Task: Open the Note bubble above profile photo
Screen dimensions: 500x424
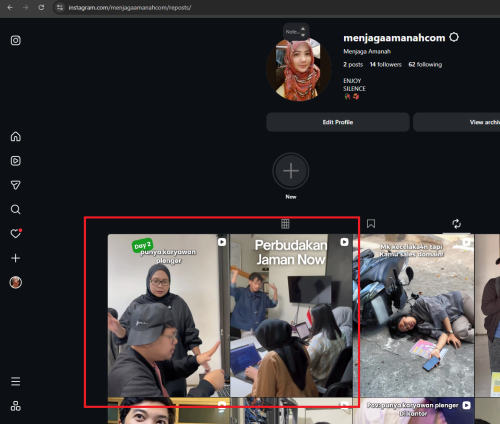Action: click(296, 32)
